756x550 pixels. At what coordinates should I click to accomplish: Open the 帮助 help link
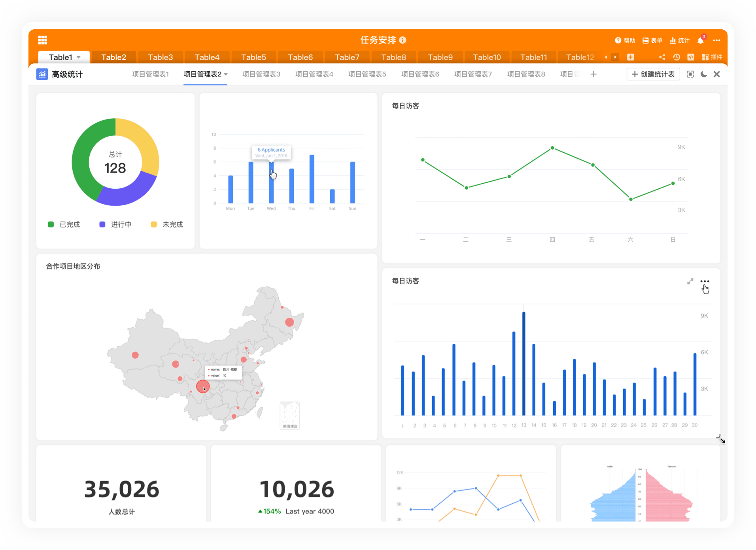coord(625,40)
